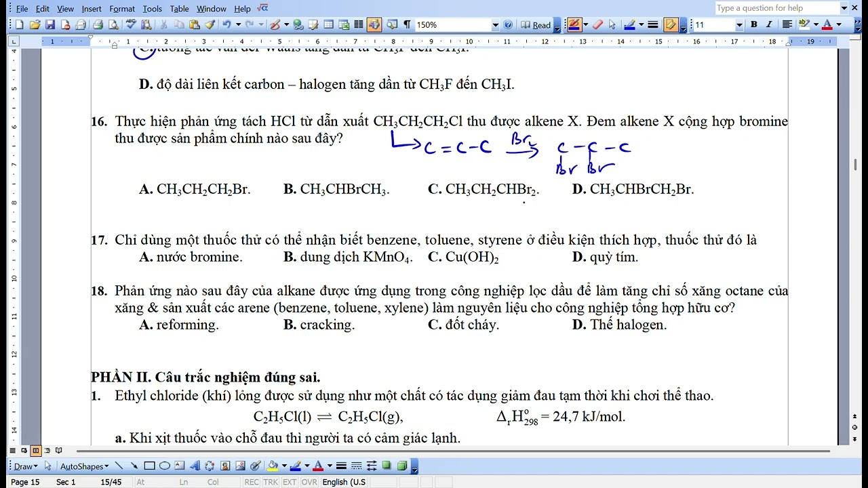
Task: Insert WordArt
Action: click(x=195, y=466)
